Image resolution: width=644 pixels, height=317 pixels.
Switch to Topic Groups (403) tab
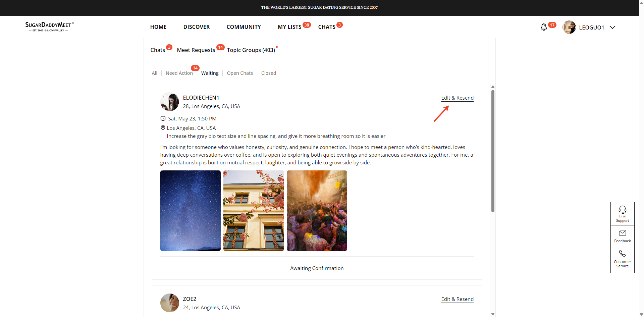coord(251,50)
